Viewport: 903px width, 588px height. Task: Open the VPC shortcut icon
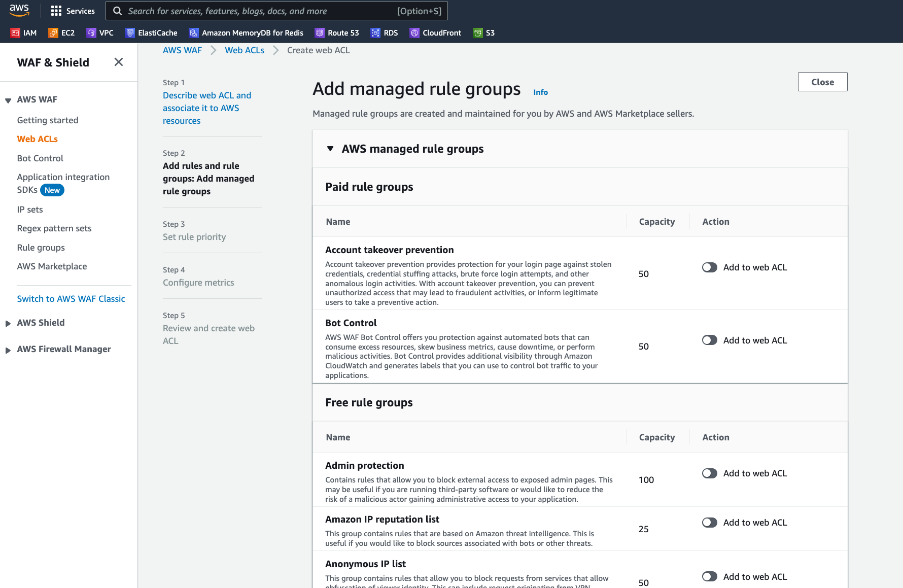pos(91,33)
